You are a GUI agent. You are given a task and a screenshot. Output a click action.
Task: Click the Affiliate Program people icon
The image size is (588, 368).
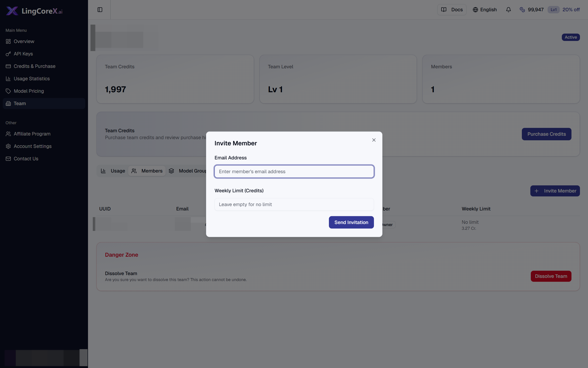pyautogui.click(x=8, y=134)
